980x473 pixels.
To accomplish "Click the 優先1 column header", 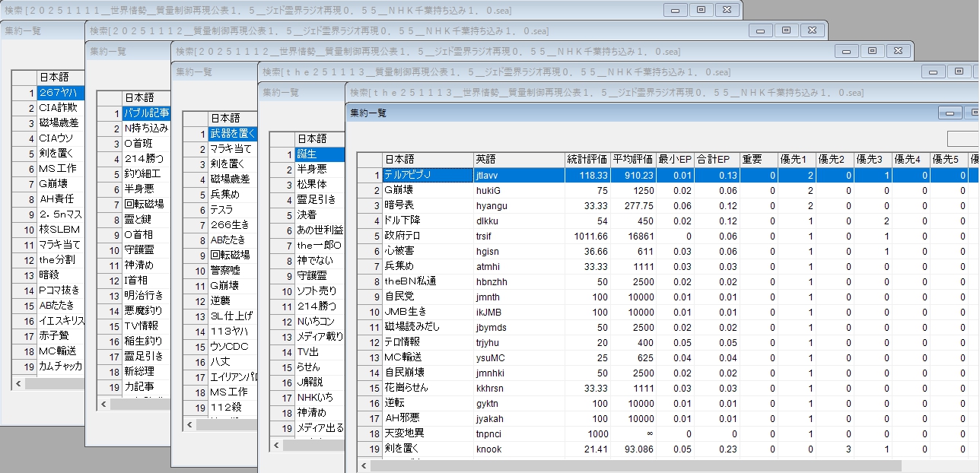I will [x=796, y=160].
